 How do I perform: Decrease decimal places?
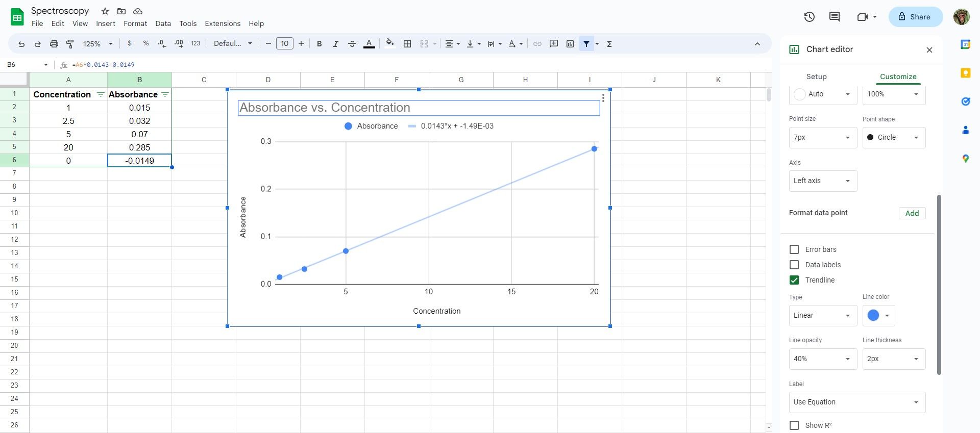162,44
